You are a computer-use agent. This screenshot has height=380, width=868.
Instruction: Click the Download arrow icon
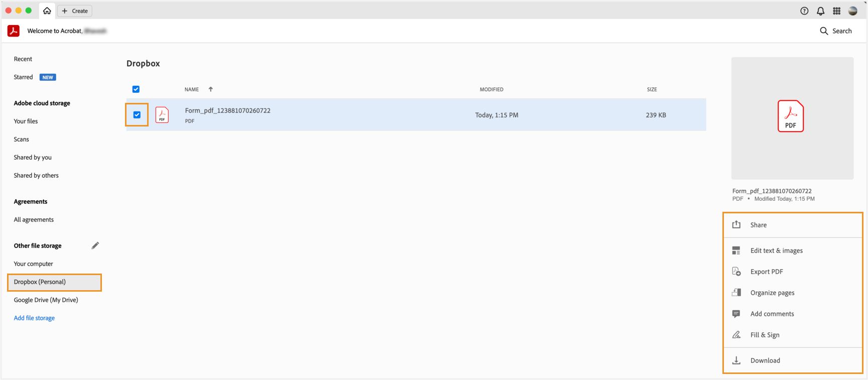point(736,360)
